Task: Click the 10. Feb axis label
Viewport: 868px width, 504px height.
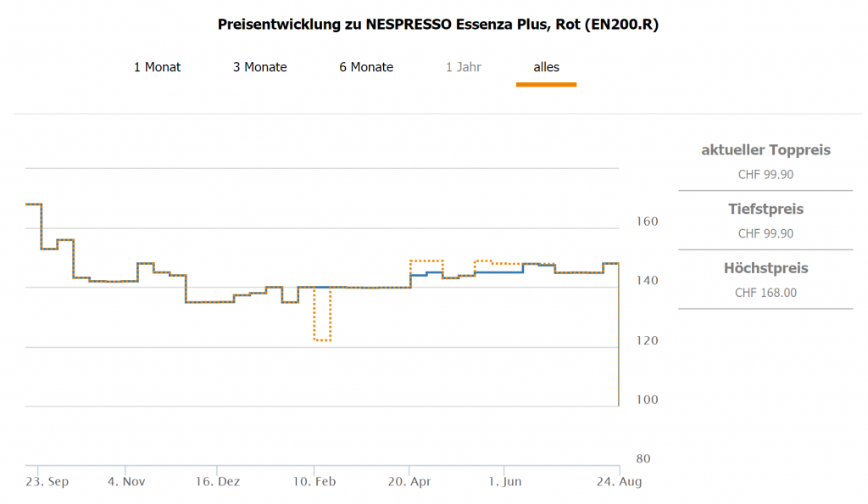Action: coord(313,482)
